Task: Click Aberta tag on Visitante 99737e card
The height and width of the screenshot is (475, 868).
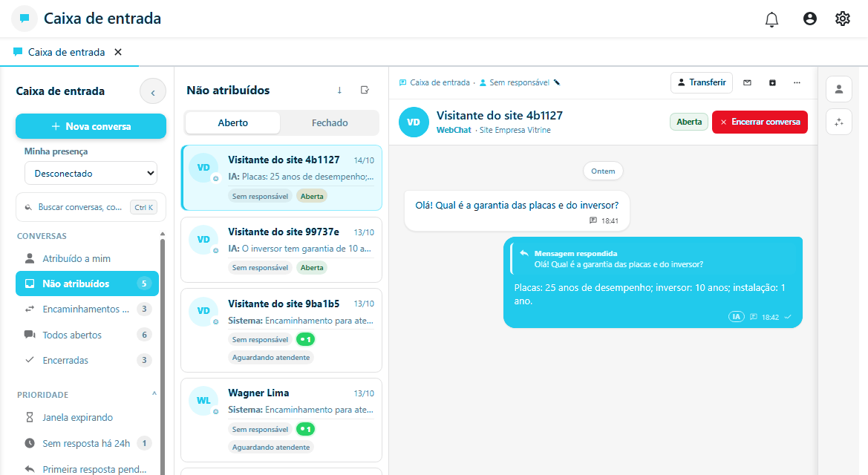Action: coord(312,268)
